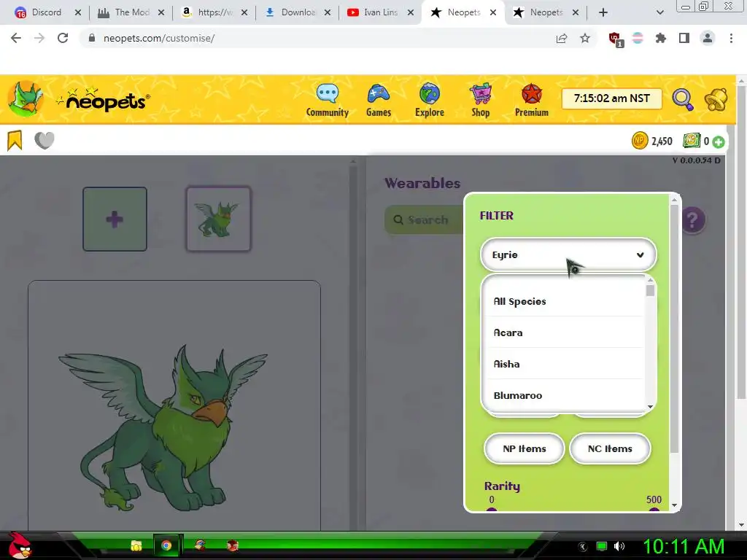Toggle the NP Items filter
Screen dimensions: 747x560
[524, 448]
